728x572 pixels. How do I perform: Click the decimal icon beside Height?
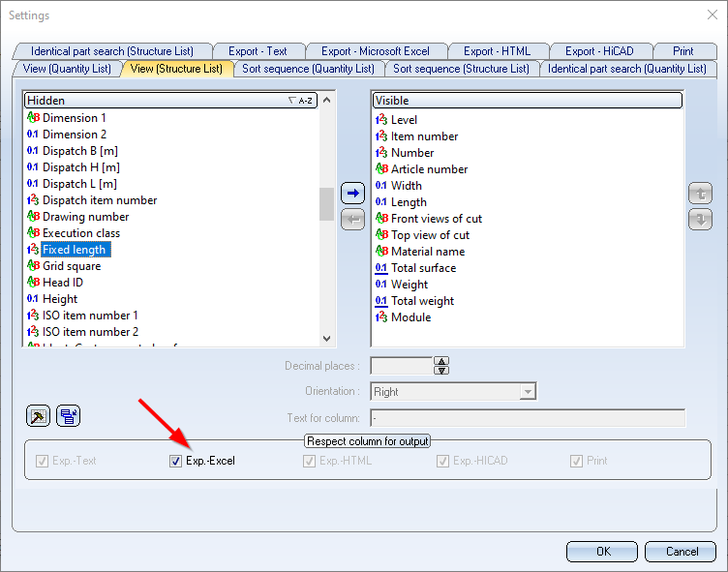coord(33,298)
